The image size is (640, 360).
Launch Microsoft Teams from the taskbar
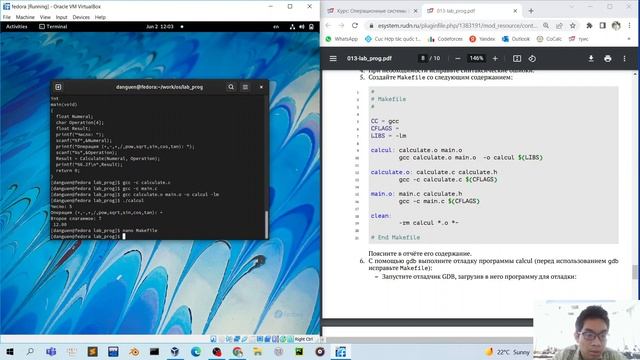tap(51, 351)
